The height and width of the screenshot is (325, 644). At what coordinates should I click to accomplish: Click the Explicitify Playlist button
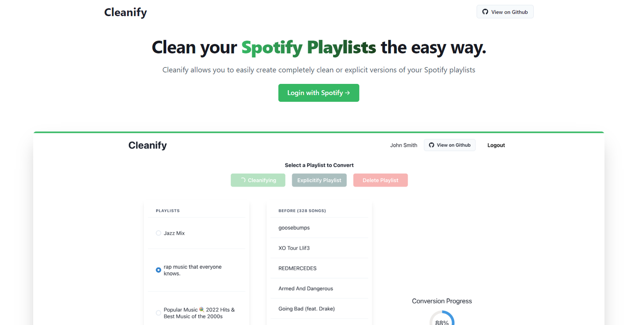319,180
